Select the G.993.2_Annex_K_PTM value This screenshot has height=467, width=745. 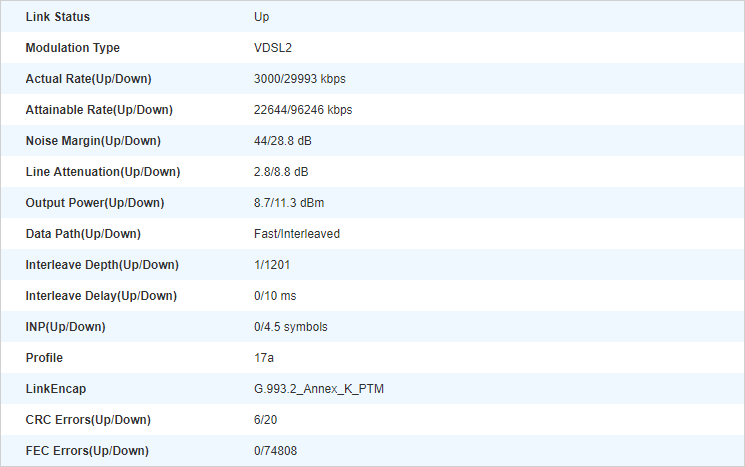point(319,389)
